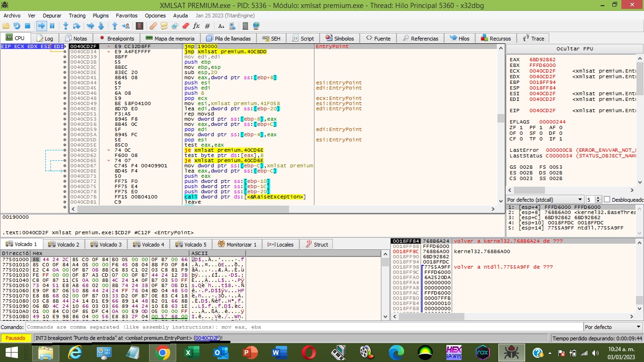Click the Open file folder icon
Image resolution: width=644 pixels, height=362 pixels.
click(x=6, y=26)
